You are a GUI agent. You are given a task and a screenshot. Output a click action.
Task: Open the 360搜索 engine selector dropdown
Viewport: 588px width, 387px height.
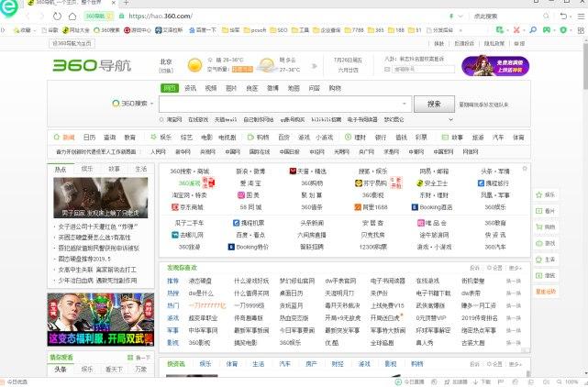[131, 104]
